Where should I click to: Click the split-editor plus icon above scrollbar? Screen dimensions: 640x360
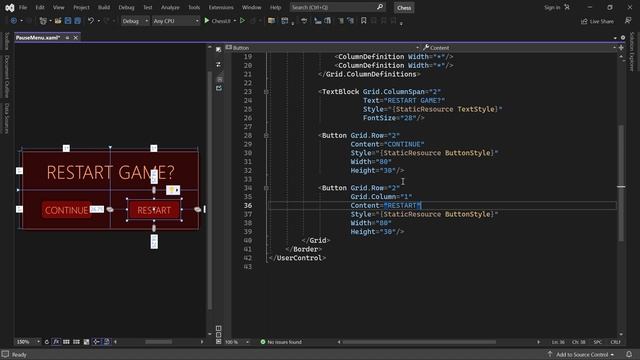point(621,48)
